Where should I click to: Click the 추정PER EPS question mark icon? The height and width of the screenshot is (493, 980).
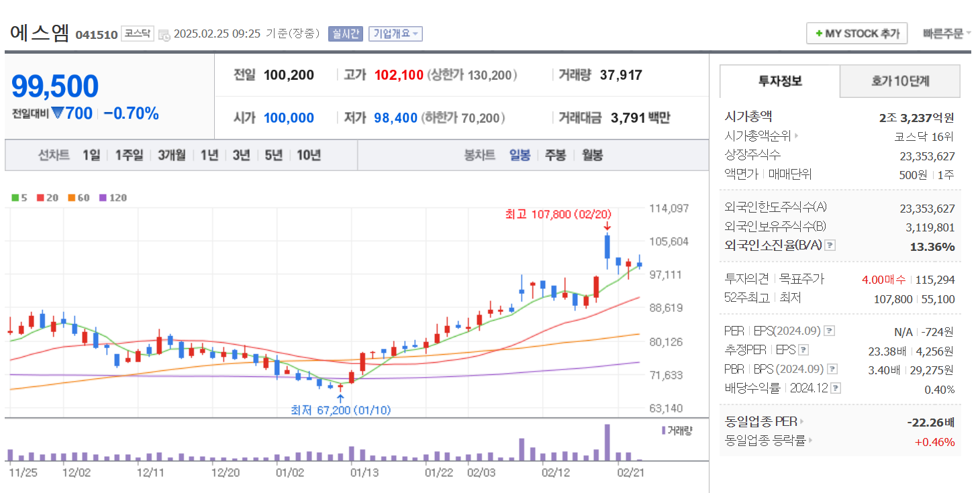[803, 349]
